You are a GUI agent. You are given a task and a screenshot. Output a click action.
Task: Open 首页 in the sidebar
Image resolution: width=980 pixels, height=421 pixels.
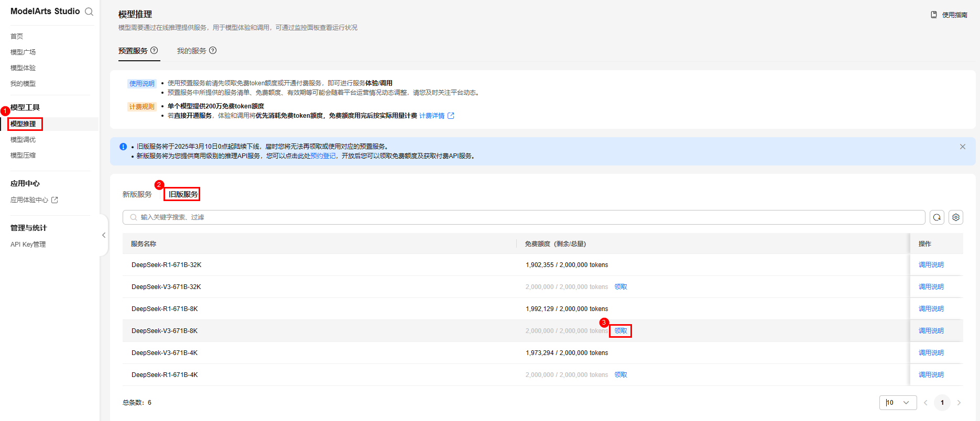[17, 36]
